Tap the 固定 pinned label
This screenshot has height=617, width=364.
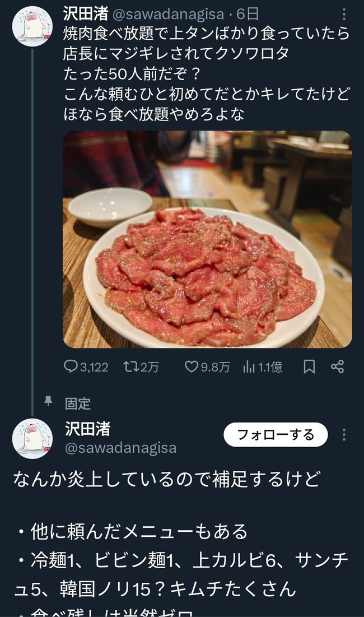pyautogui.click(x=77, y=403)
